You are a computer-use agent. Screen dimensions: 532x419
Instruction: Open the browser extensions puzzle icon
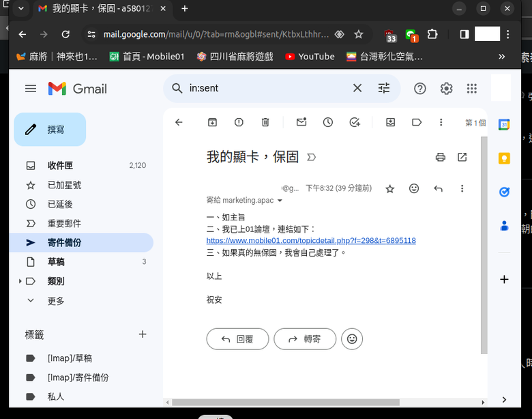432,34
